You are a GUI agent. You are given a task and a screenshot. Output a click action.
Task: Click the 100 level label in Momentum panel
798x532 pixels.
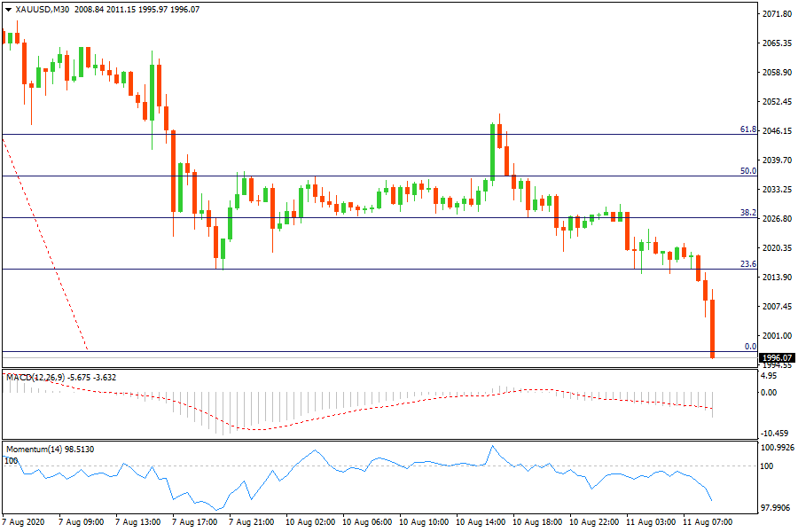[768, 465]
